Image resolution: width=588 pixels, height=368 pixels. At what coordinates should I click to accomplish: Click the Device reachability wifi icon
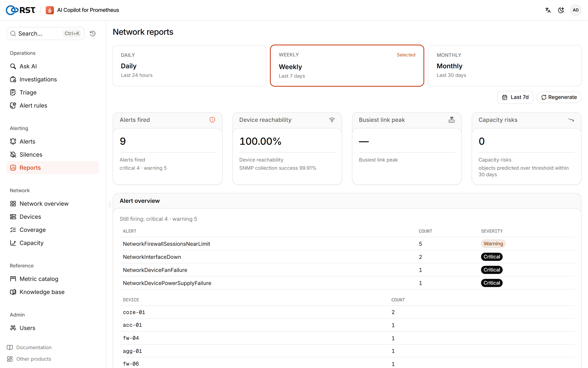(332, 120)
